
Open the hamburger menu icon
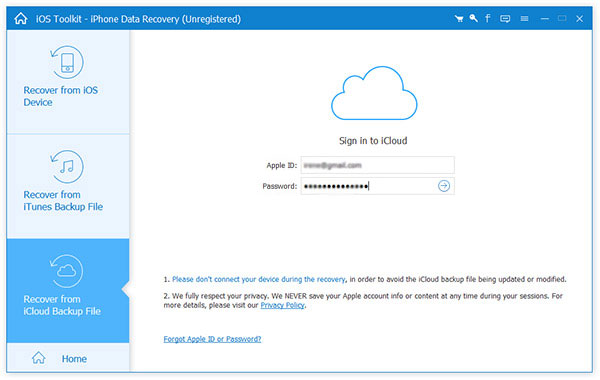(x=524, y=18)
